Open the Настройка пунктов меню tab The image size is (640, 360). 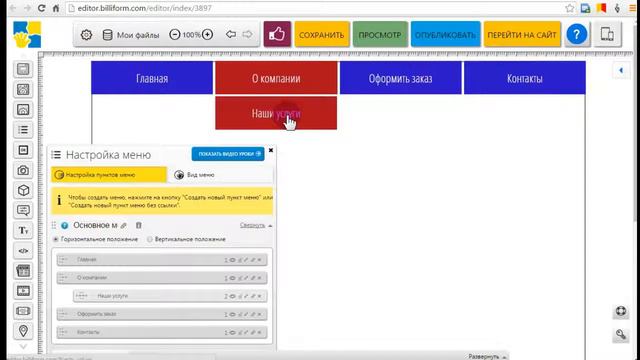tap(109, 175)
